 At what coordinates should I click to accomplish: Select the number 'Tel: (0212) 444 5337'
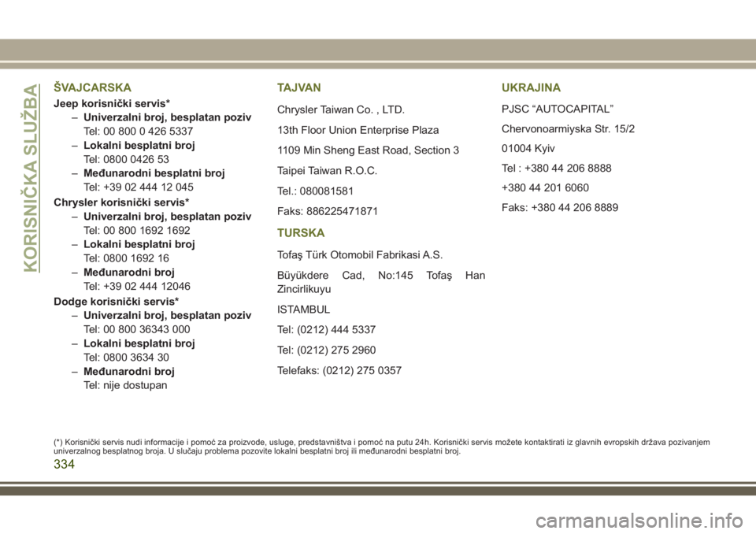(x=326, y=329)
